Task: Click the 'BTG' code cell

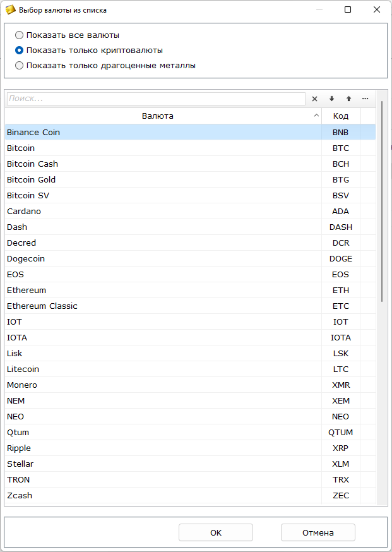Action: pos(341,179)
